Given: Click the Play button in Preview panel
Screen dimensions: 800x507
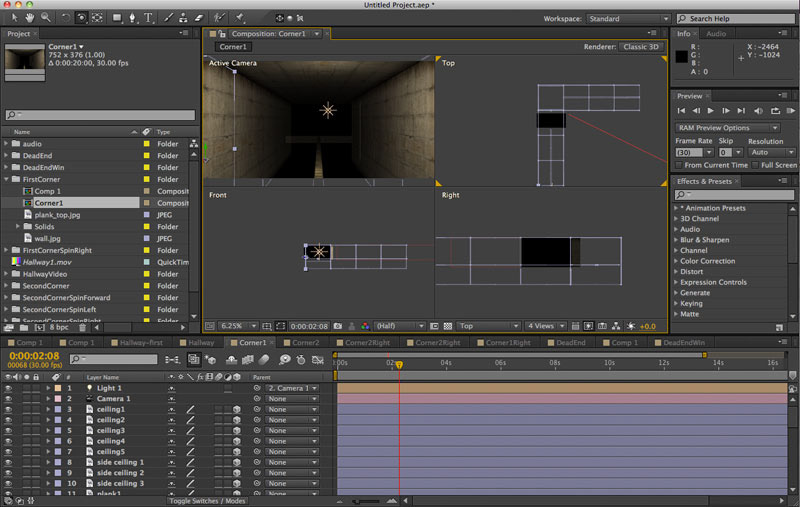Looking at the screenshot, I should 710,110.
